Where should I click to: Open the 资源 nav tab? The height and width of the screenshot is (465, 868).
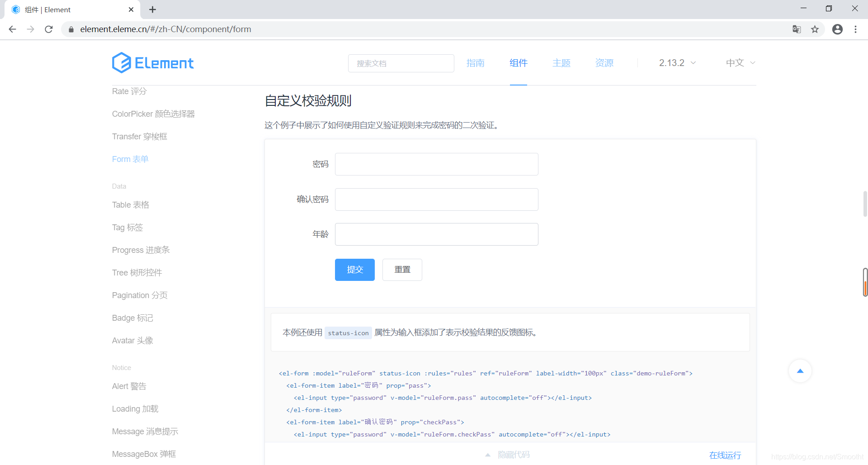(604, 63)
